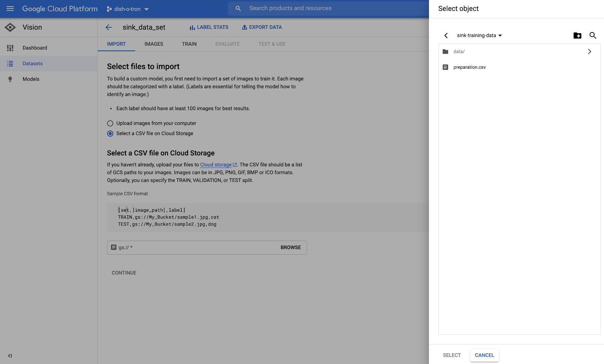Viewport: 604px width, 364px height.
Task: Switch to the Train tab
Action: 189,44
